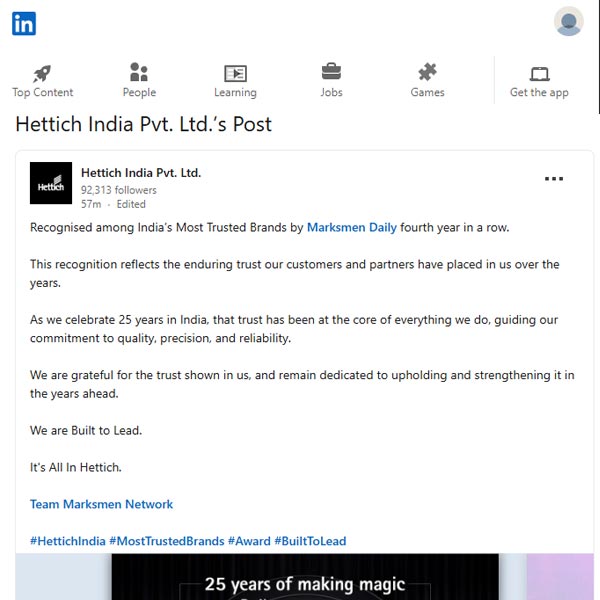
Task: Select the Top Content tab label
Action: tap(42, 93)
